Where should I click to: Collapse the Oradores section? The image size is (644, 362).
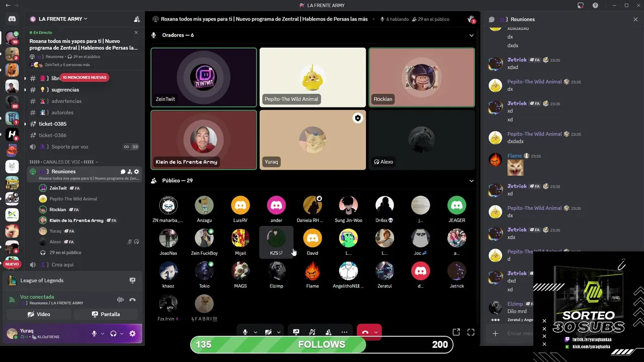[471, 35]
